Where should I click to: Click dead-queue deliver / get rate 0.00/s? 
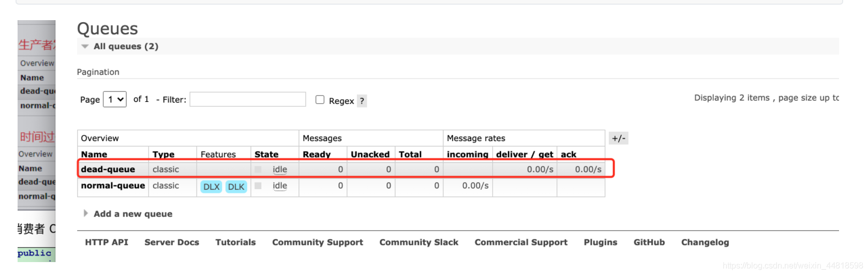540,169
